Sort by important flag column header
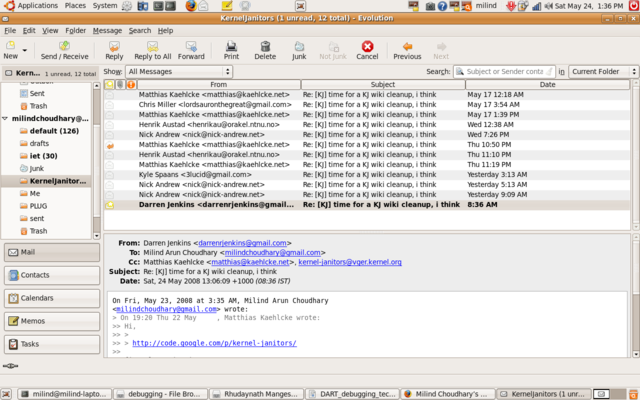 click(131, 84)
